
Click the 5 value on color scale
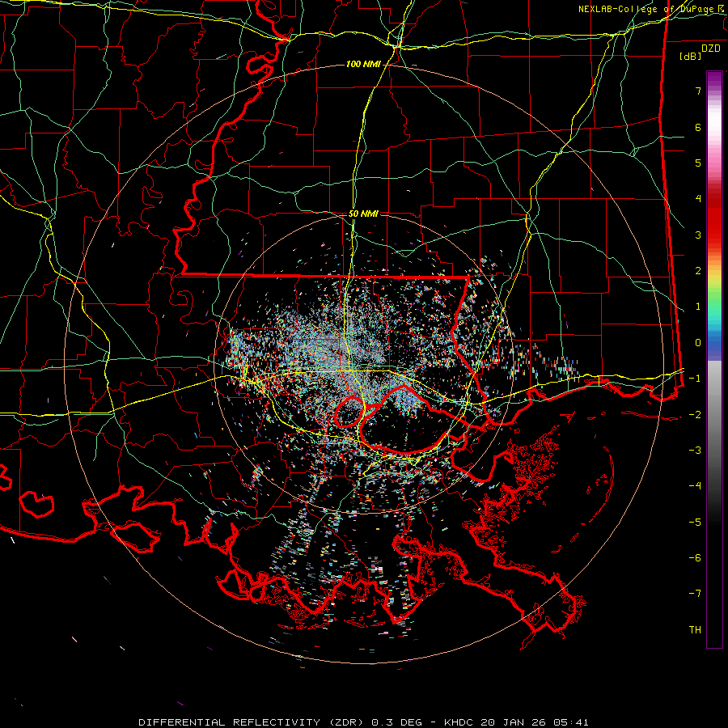click(x=698, y=163)
